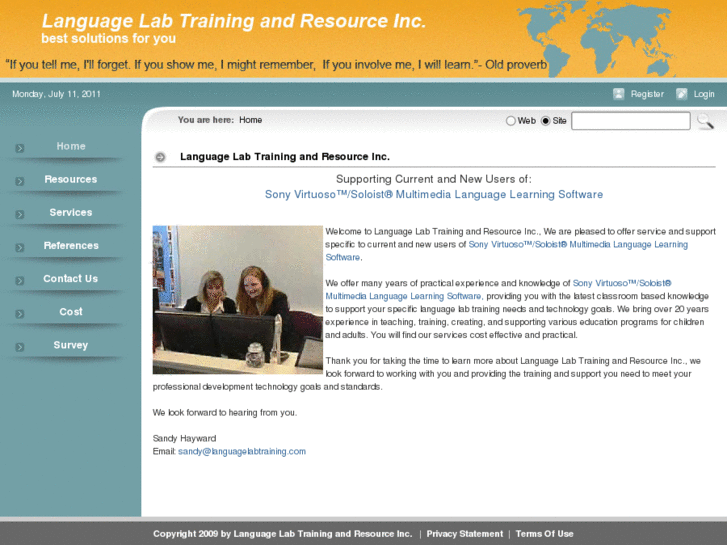Click the arrow icon beside Resources
Viewport: 727px width, 545px height.
click(19, 181)
